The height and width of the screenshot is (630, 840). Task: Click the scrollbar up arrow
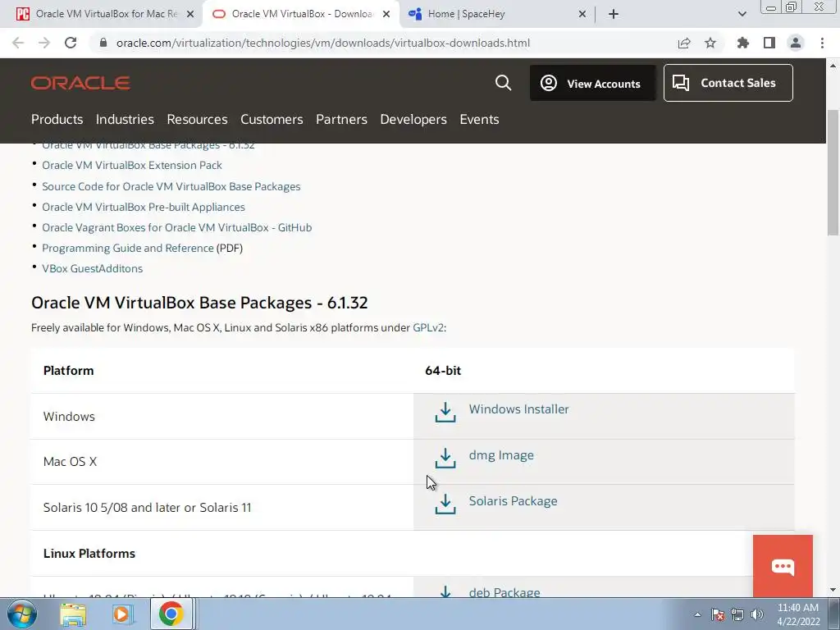[833, 66]
